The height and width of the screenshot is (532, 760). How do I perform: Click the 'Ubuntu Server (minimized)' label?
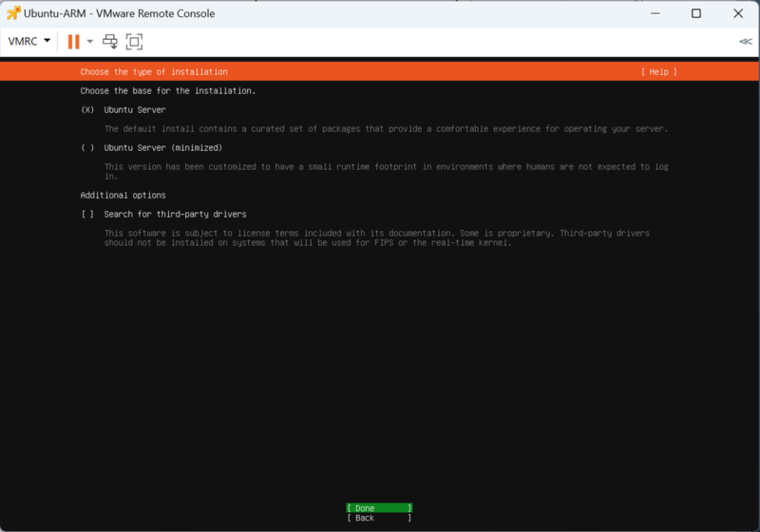pyautogui.click(x=162, y=148)
